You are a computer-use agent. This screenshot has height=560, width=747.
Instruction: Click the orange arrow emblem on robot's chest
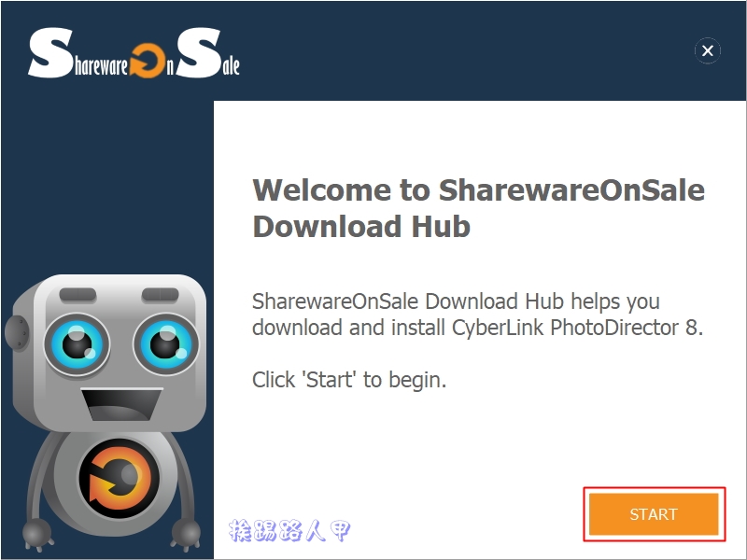tap(115, 478)
